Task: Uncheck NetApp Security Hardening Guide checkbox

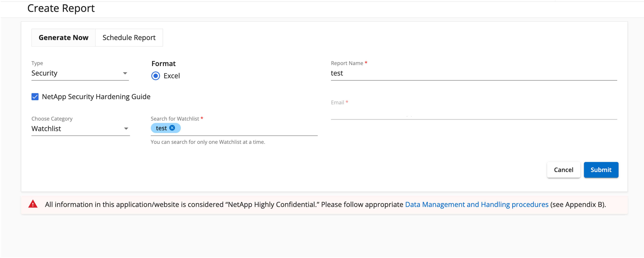Action: [35, 97]
